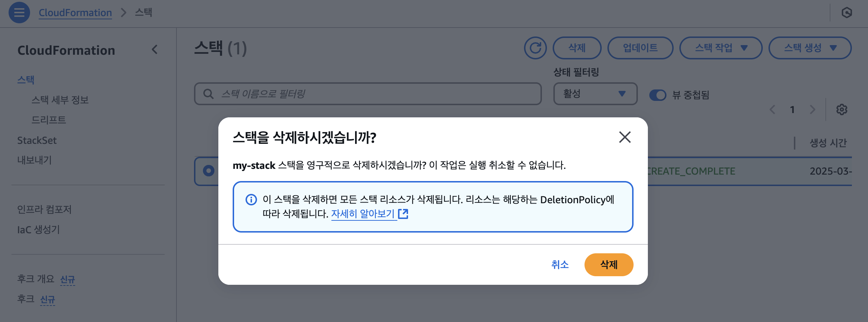
Task: Click the 2025-03- creation time cell
Action: 831,171
